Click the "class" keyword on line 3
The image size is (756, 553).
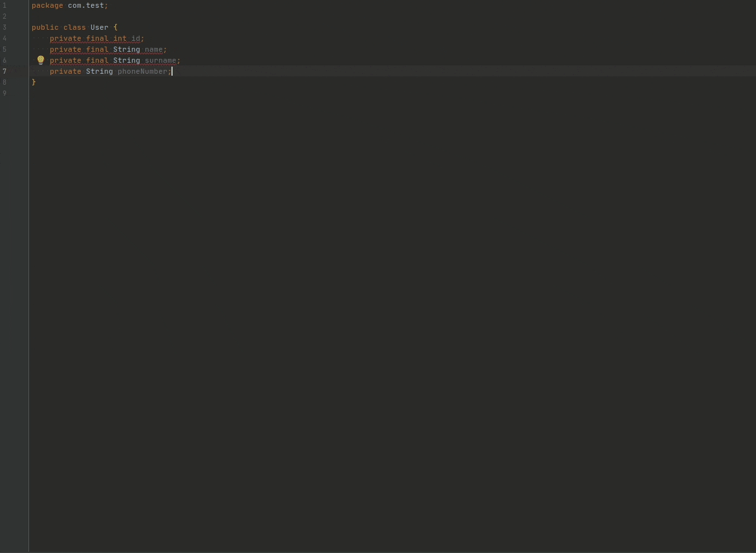(x=74, y=27)
